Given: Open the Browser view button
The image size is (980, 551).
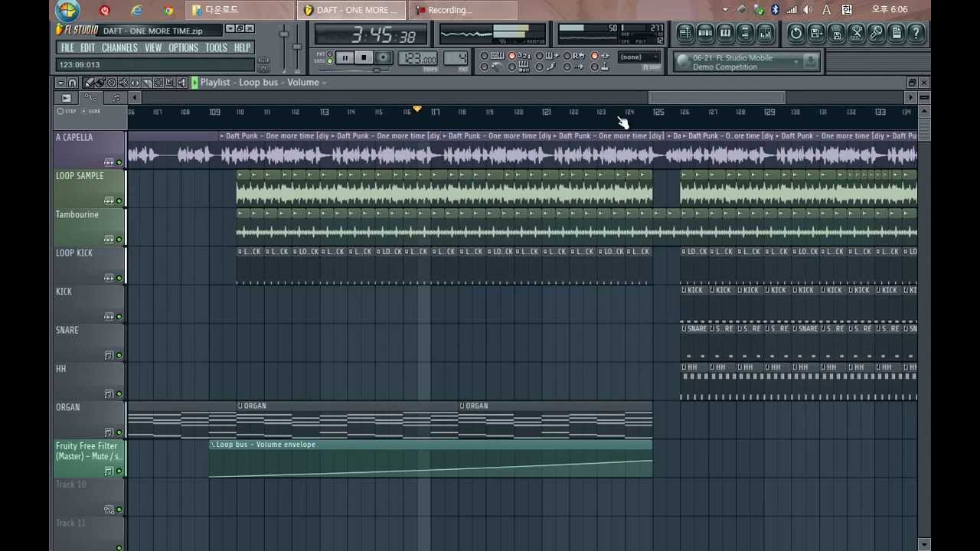Looking at the screenshot, I should click(x=745, y=33).
